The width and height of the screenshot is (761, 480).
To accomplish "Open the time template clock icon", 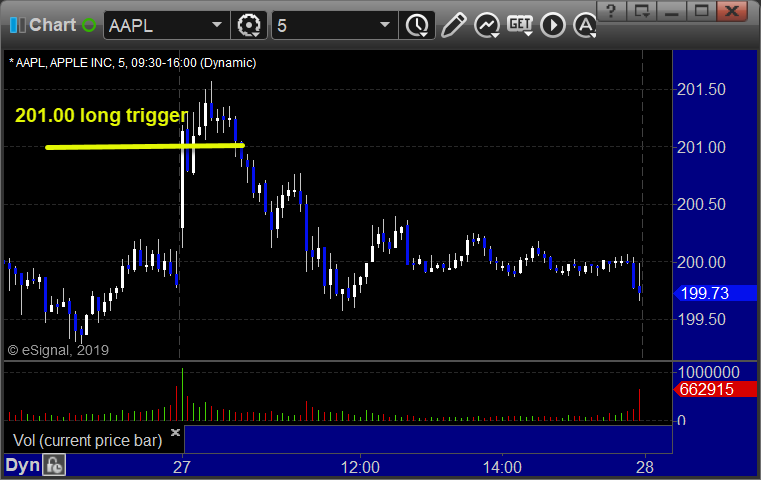I will (417, 25).
